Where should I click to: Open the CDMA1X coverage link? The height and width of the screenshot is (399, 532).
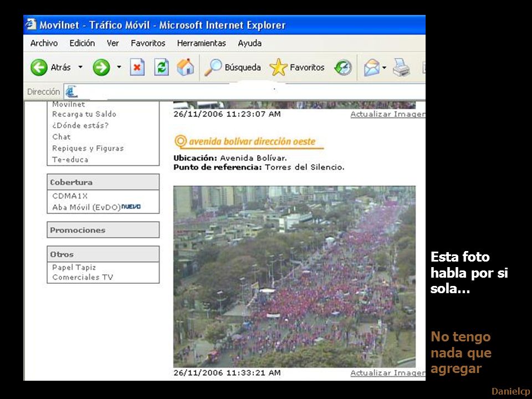(70, 196)
